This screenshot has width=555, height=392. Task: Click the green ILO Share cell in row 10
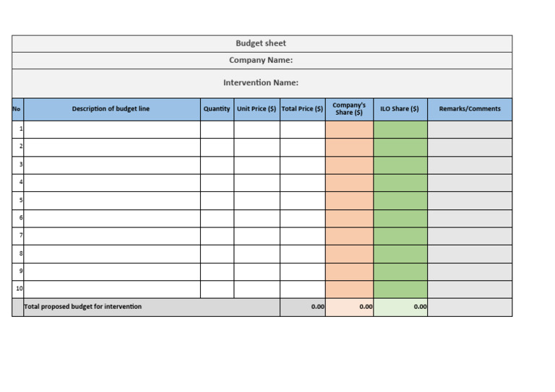[x=400, y=289]
